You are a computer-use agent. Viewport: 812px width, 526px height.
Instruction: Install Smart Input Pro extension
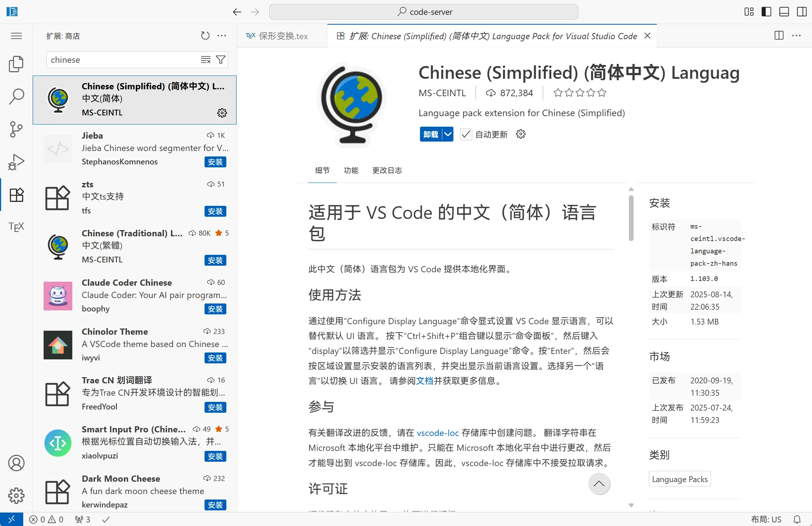coord(215,456)
